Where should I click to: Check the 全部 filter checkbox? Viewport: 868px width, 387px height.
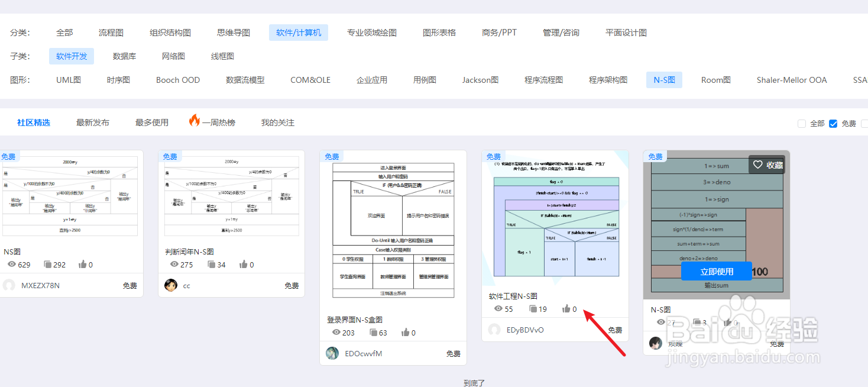(x=802, y=124)
